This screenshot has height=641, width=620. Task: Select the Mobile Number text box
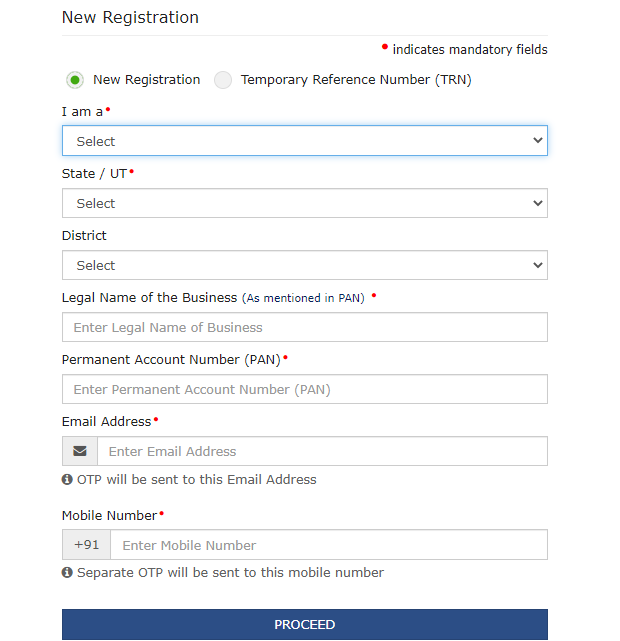pos(328,545)
